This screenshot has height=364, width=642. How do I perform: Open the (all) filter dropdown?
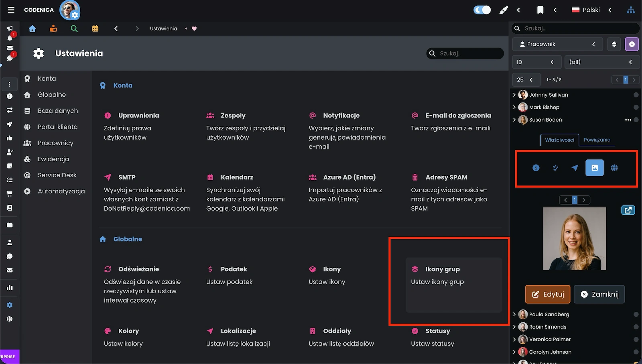(602, 62)
